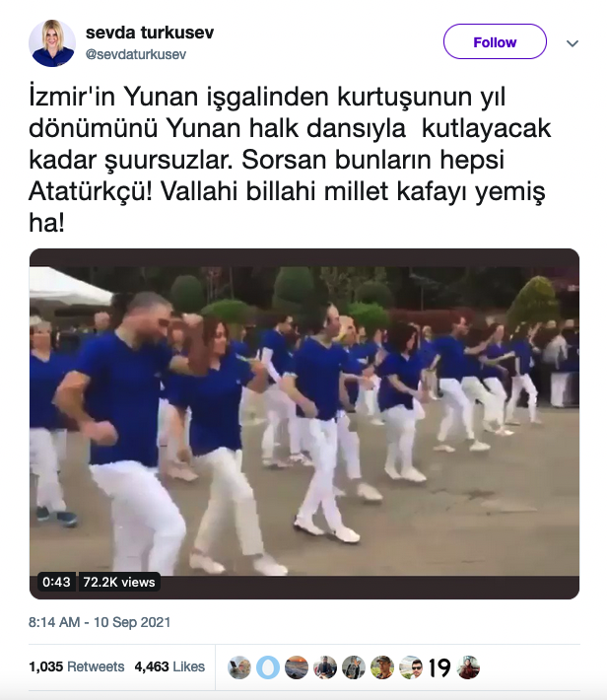Open the last liker avatar in red
Viewport: 607px width, 700px height.
click(x=468, y=667)
